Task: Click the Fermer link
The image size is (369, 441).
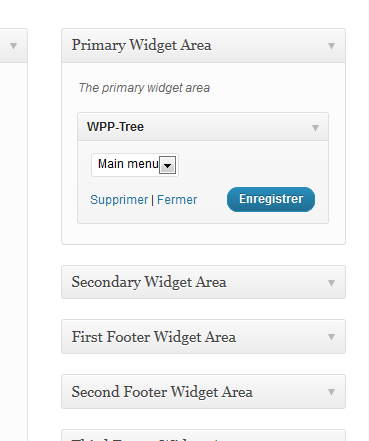Action: (177, 200)
